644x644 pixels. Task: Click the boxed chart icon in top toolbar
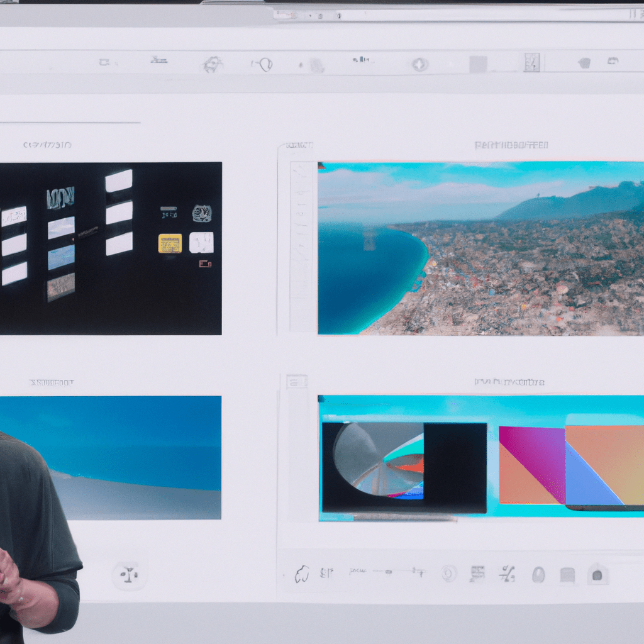531,62
